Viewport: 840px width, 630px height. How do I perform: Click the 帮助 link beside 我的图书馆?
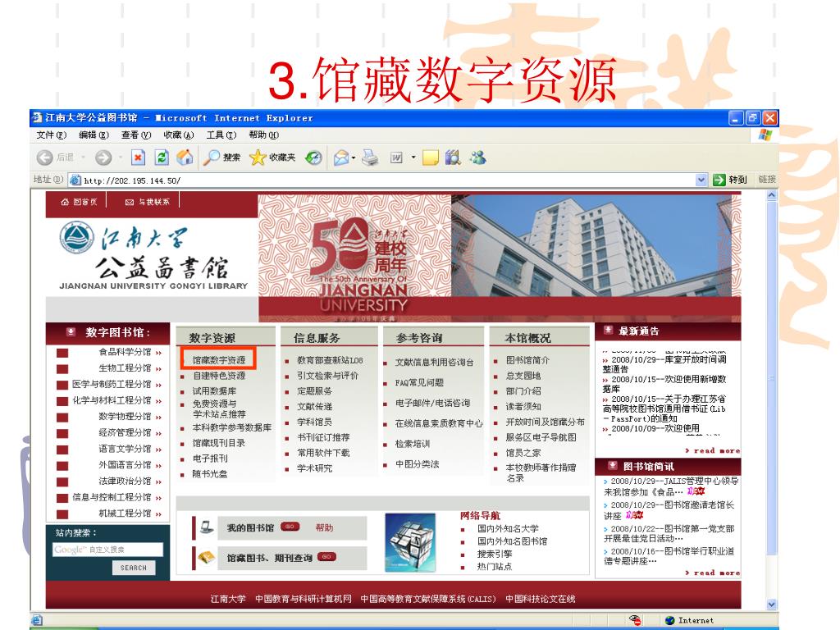point(324,527)
